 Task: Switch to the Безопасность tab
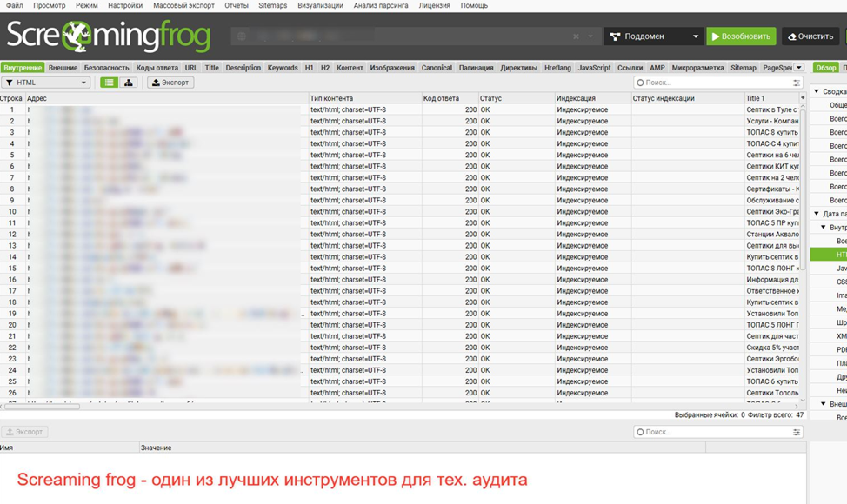106,68
